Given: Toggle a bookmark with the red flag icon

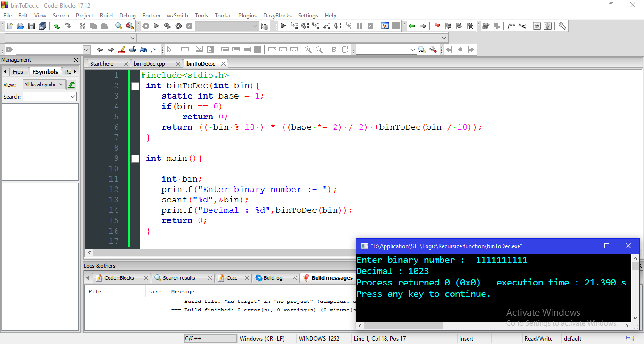Looking at the screenshot, I should [x=436, y=26].
